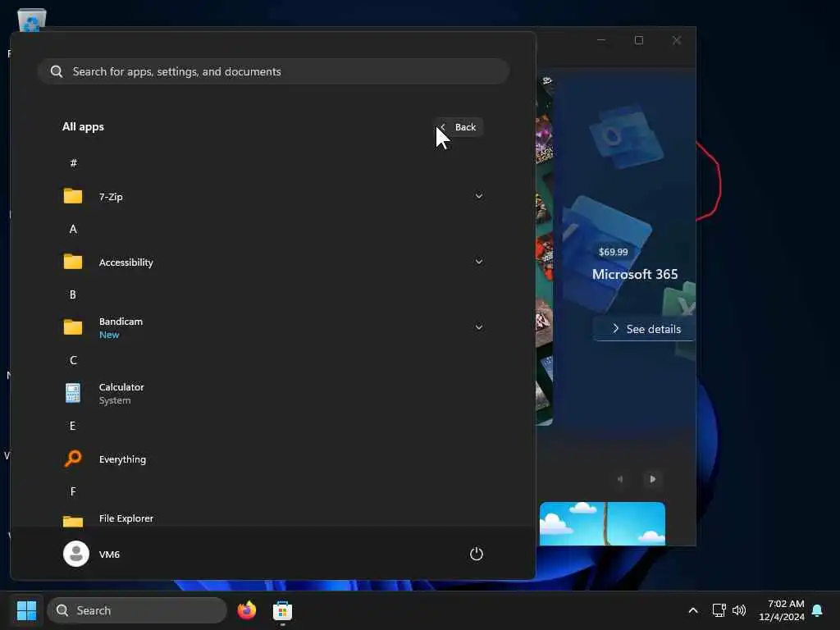Play the Store carousel forward button
The width and height of the screenshot is (840, 630).
[x=652, y=479]
